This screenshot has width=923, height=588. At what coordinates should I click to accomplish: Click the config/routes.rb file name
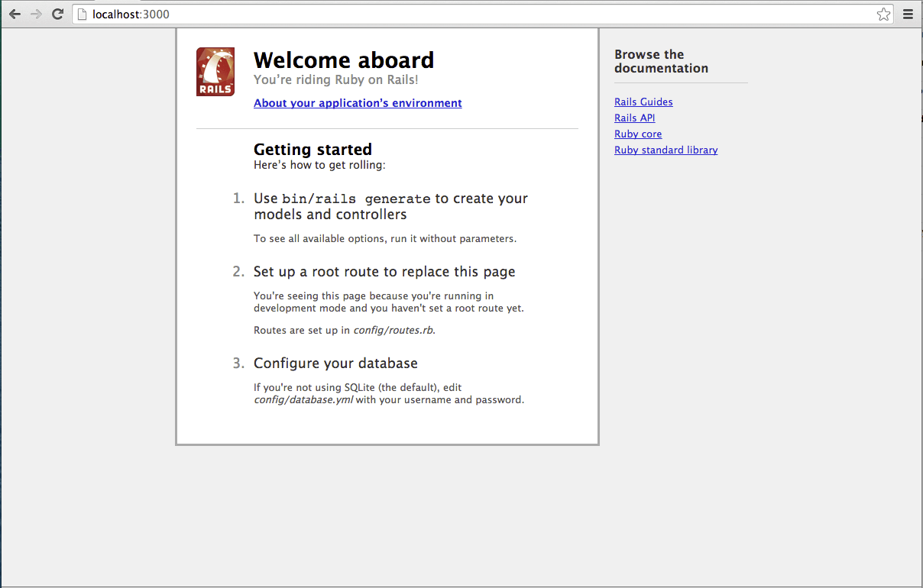tap(393, 331)
